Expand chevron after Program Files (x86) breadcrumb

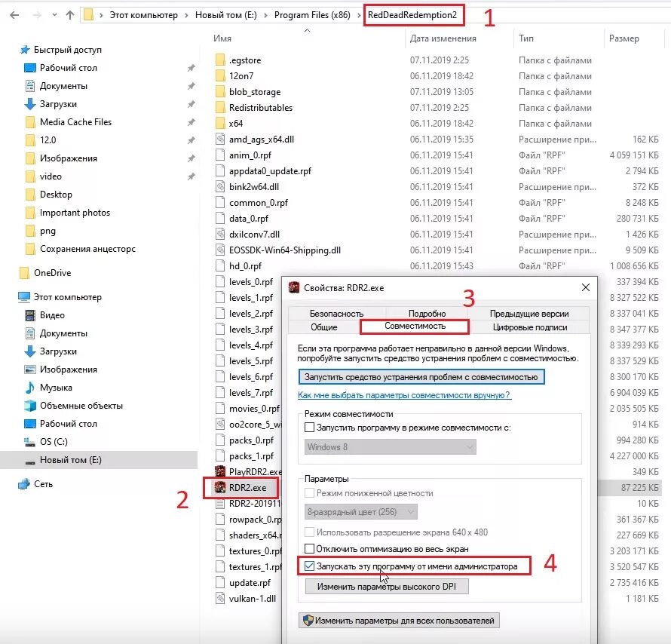click(359, 15)
